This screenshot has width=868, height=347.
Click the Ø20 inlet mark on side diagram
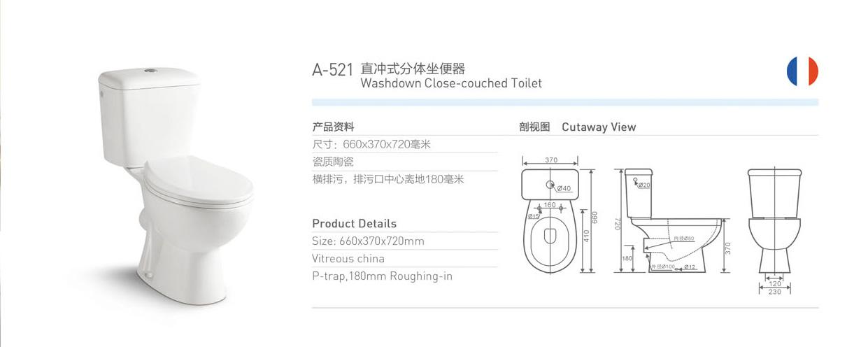coord(641,185)
